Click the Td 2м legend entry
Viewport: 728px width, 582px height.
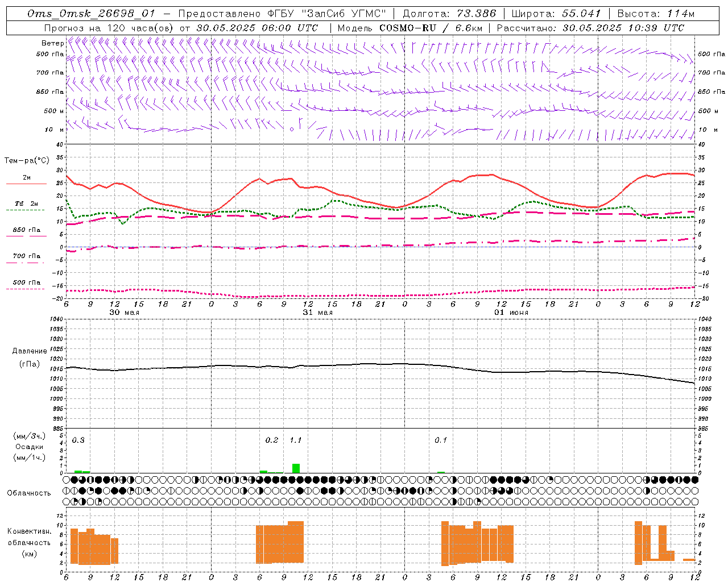[27, 203]
